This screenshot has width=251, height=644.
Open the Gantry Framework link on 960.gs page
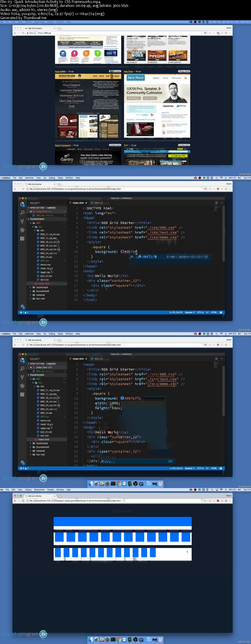[63, 145]
